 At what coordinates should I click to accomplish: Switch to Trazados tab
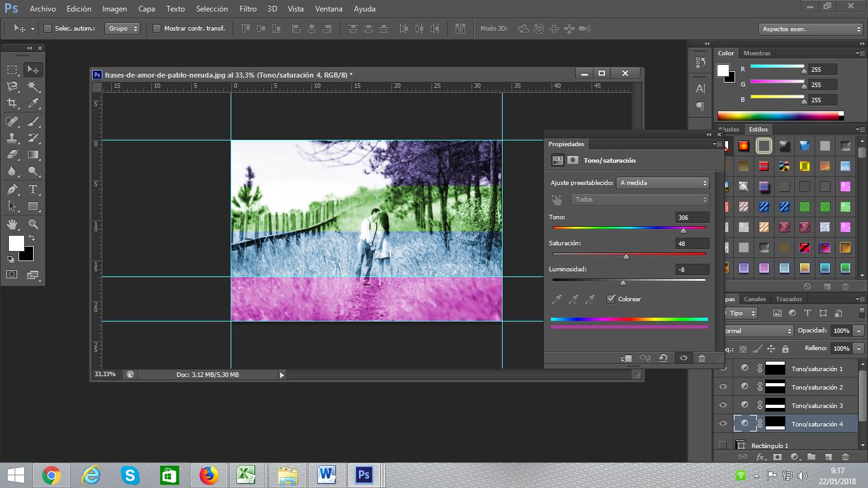[x=789, y=299]
